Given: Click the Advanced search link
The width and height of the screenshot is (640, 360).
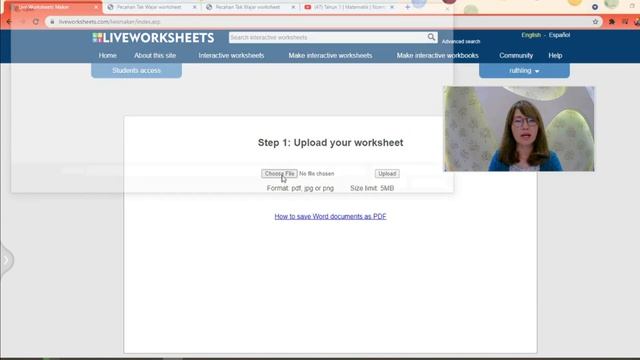Looking at the screenshot, I should [461, 41].
